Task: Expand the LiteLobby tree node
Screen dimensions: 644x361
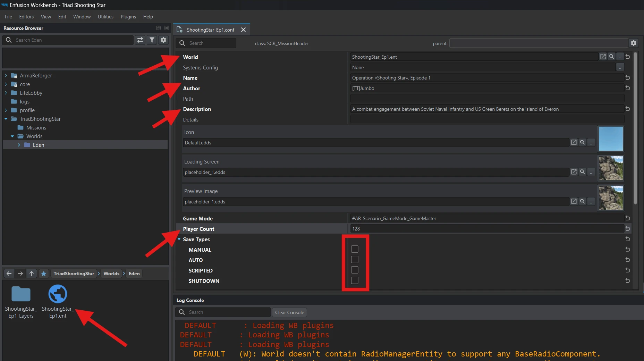Action: click(6, 93)
